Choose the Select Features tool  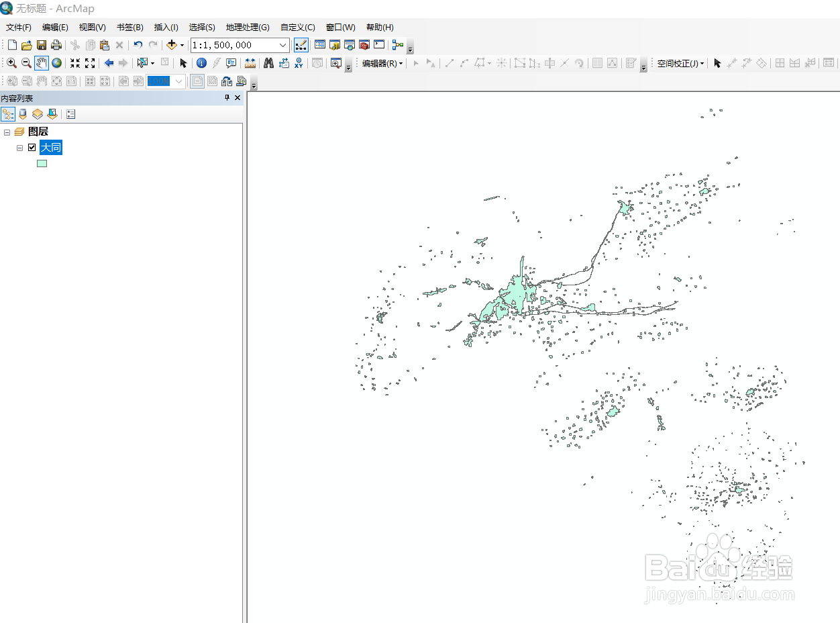point(142,63)
